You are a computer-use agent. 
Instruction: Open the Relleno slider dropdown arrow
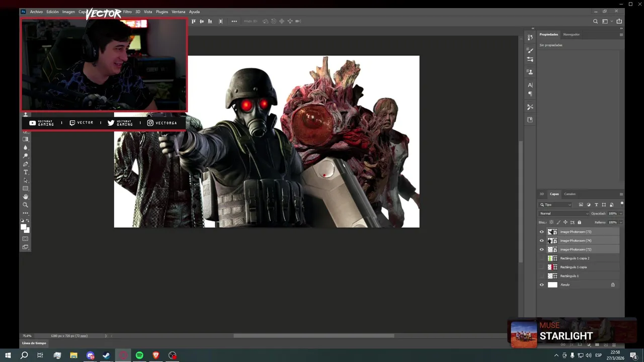point(620,222)
